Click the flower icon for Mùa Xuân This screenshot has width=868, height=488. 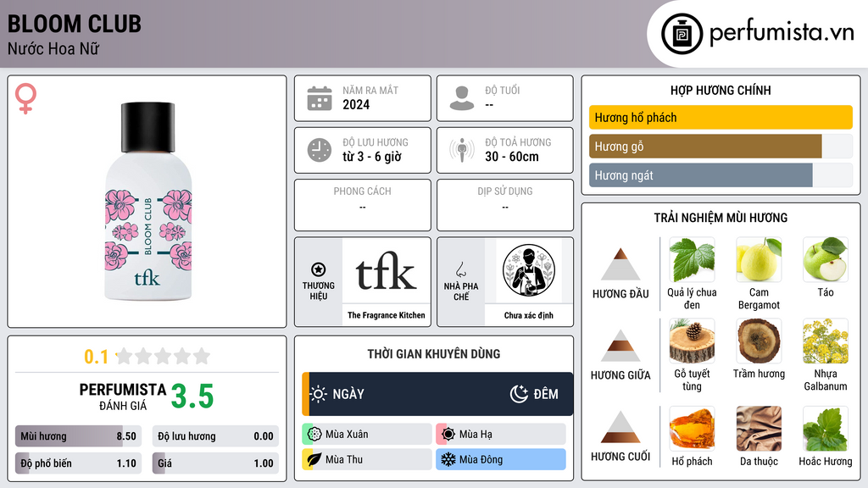(x=314, y=435)
